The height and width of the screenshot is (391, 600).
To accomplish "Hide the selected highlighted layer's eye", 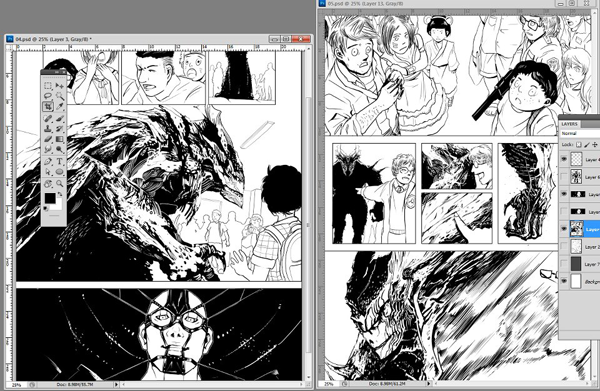I will click(x=564, y=229).
